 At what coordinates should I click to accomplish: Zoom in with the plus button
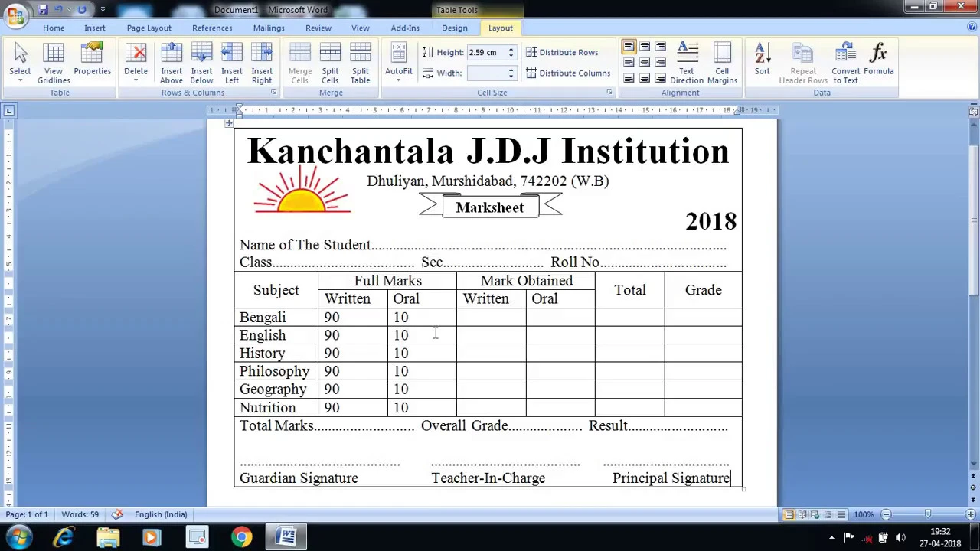click(x=970, y=514)
